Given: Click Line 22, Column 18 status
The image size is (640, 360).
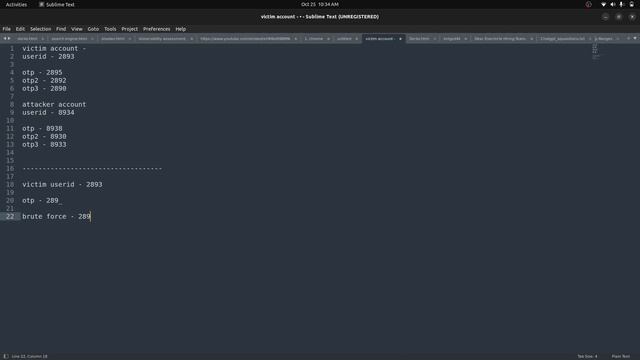Looking at the screenshot, I should (29, 356).
